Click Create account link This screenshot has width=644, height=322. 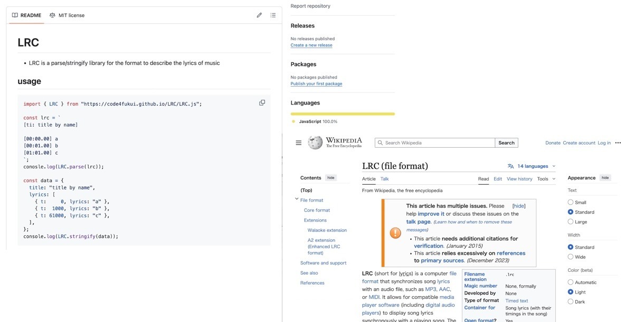[x=579, y=143]
